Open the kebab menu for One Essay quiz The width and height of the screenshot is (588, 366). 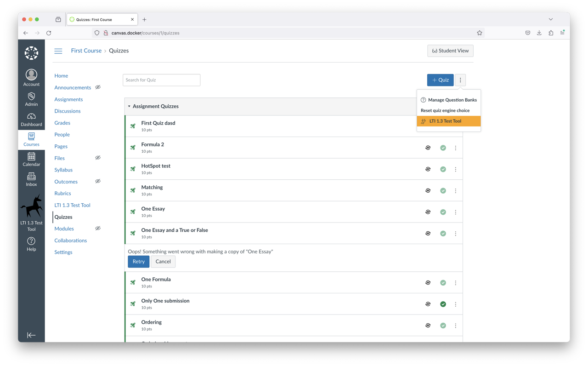[455, 212]
